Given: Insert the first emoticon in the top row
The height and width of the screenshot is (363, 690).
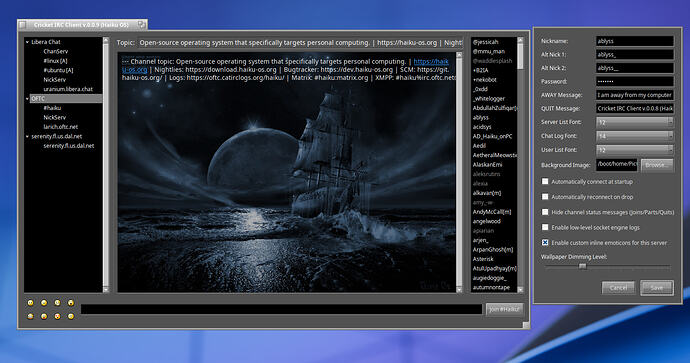Looking at the screenshot, I should 30,303.
